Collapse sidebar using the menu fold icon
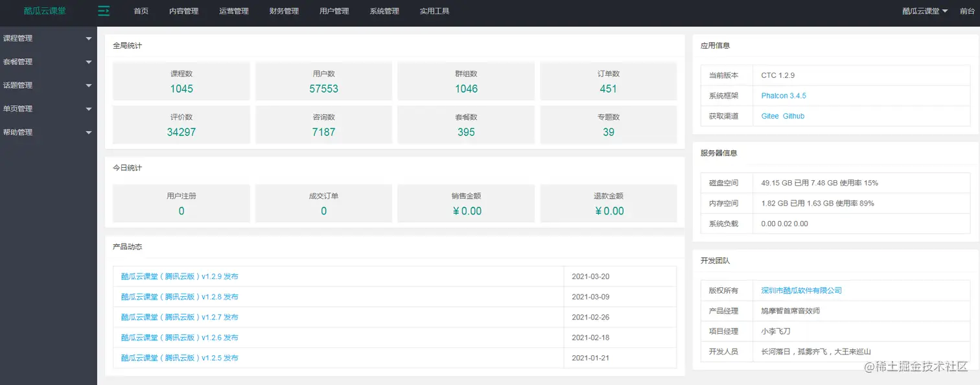 click(104, 11)
